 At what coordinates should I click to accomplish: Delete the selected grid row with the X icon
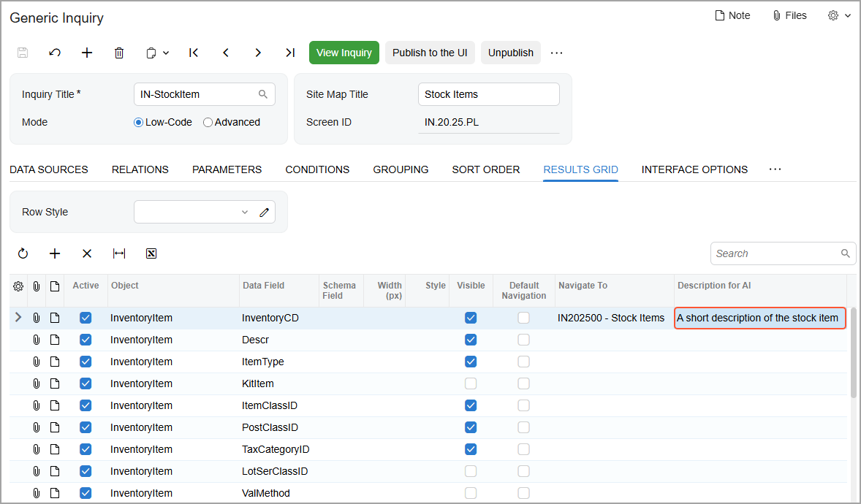(x=87, y=253)
